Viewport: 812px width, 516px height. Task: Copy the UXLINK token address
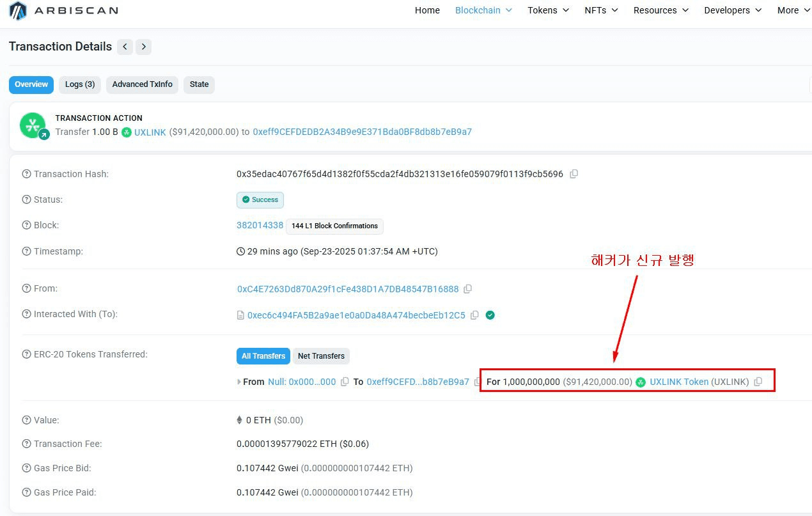coord(758,382)
